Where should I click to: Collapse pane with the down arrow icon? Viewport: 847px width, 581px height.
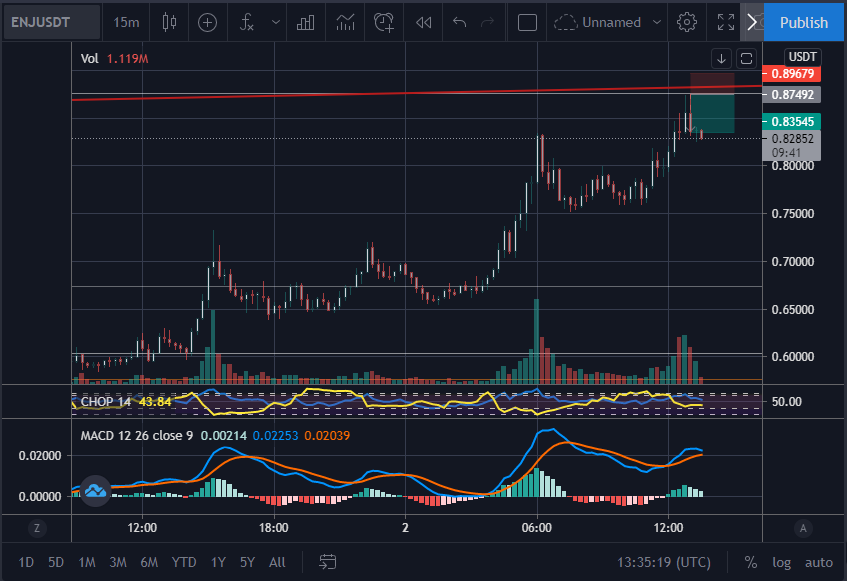(x=721, y=58)
